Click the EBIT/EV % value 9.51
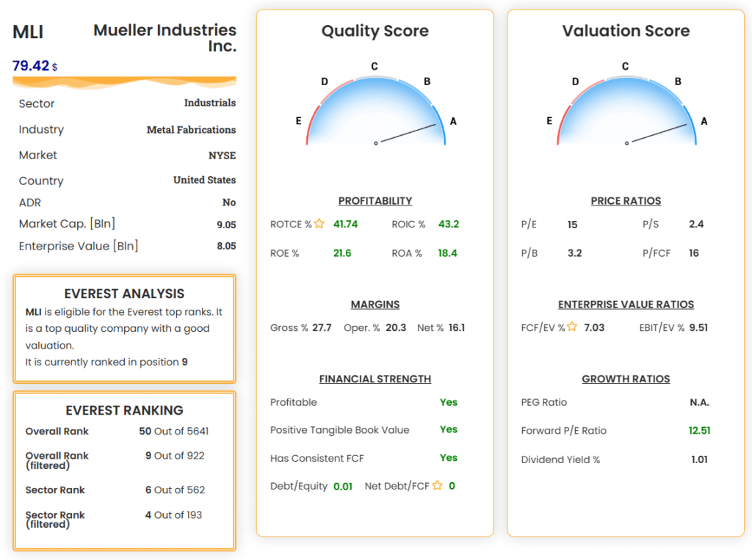 click(699, 327)
